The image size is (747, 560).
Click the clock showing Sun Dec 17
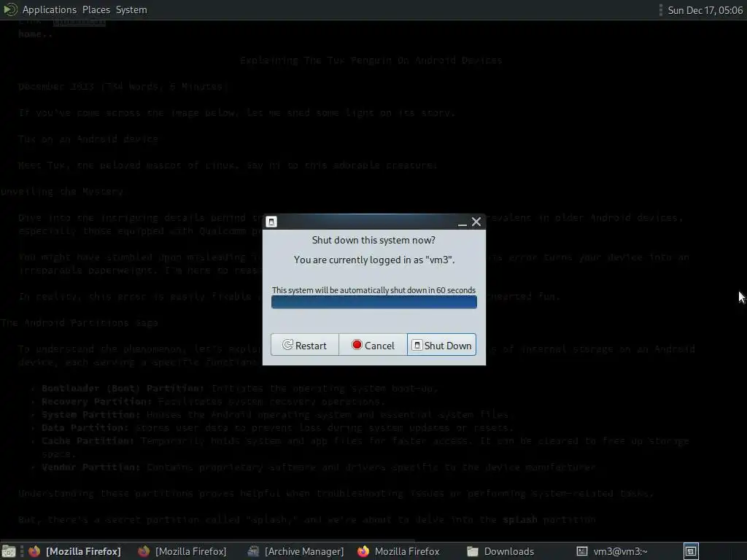pos(705,10)
